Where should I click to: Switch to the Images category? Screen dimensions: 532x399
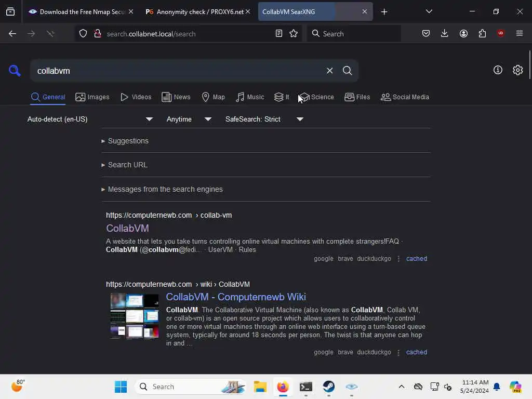tap(92, 97)
